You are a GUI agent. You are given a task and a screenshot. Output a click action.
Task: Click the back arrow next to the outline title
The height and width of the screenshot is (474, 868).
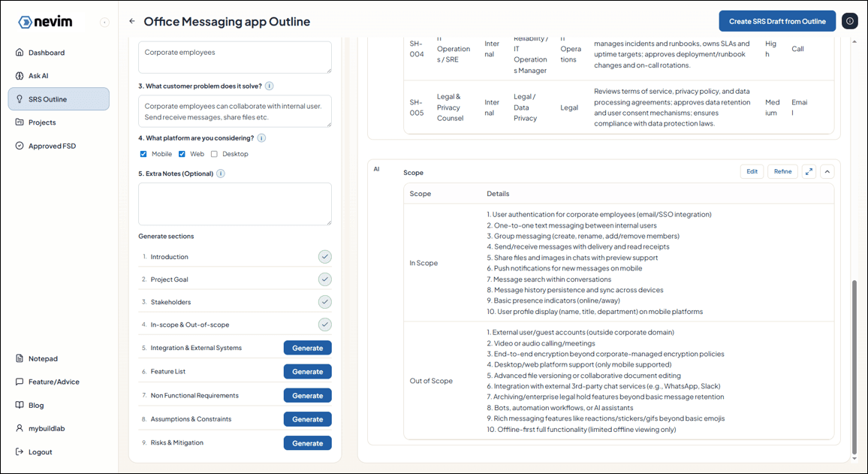point(132,22)
